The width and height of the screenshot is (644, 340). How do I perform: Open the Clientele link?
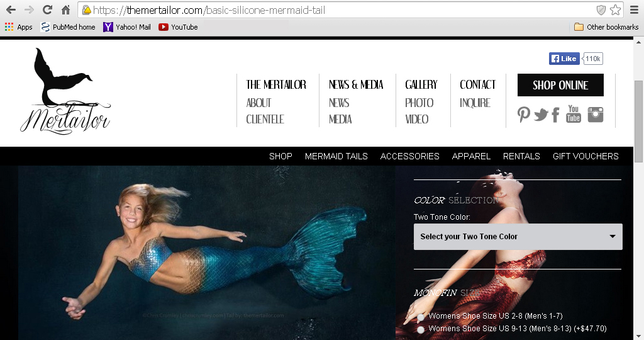265,119
